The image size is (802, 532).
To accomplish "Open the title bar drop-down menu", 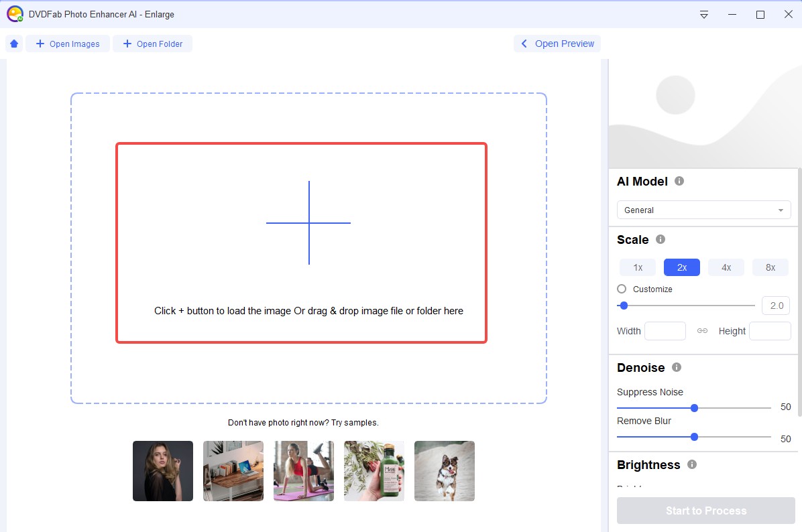I will (703, 13).
